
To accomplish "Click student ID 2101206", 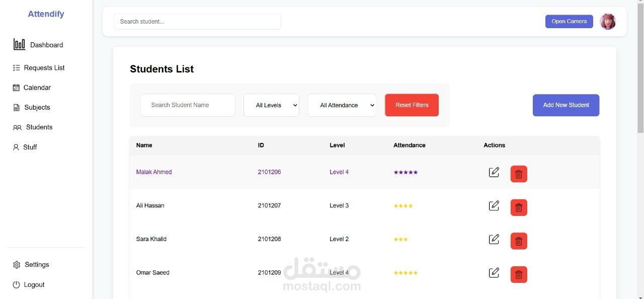I will (269, 172).
